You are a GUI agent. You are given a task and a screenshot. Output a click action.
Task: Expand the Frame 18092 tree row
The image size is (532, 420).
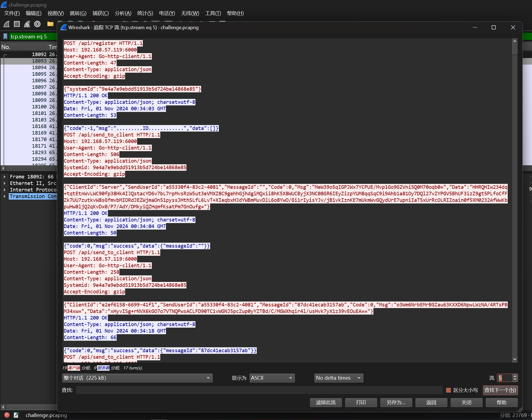point(5,177)
